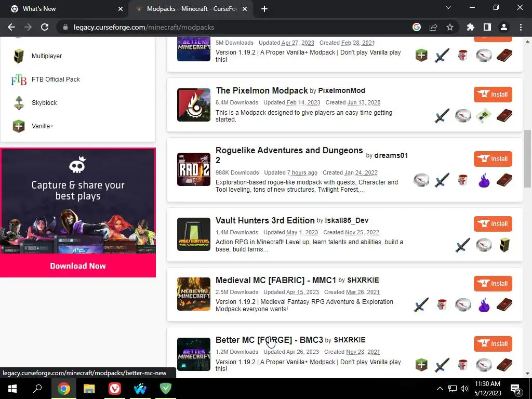
Task: Click the book icon on The Pixelmon Modpack card
Action: point(504,116)
